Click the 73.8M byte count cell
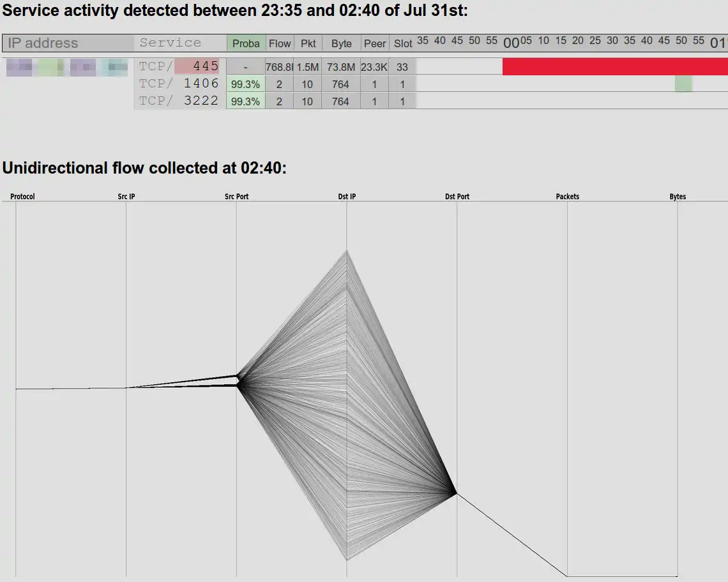 341,67
